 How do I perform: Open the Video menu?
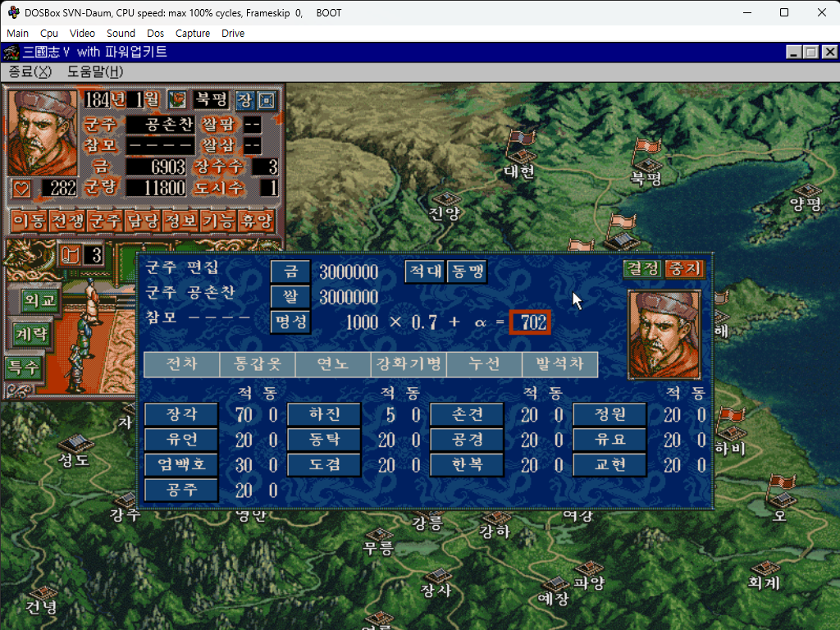[x=82, y=33]
